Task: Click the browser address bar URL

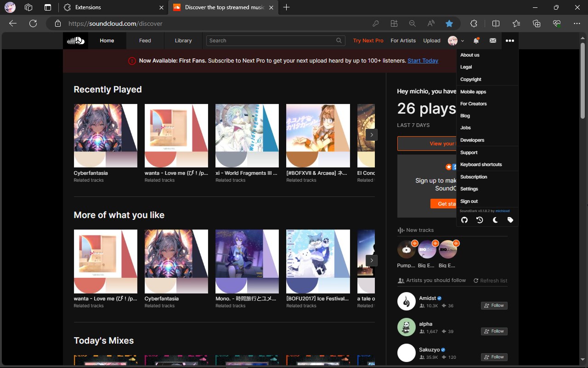Action: [x=115, y=23]
